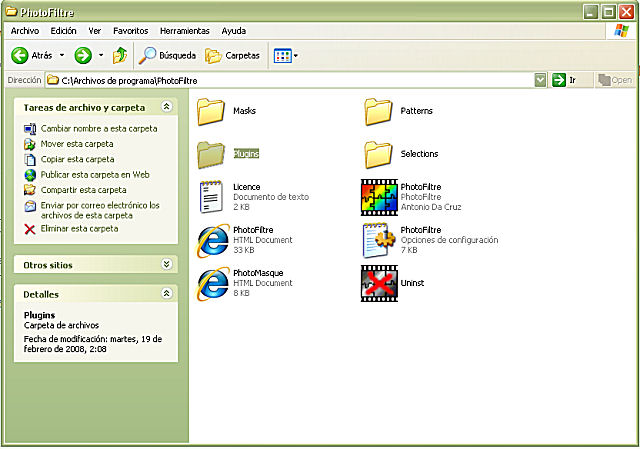
Task: Click the Windows logo in menu bar
Action: tap(621, 31)
